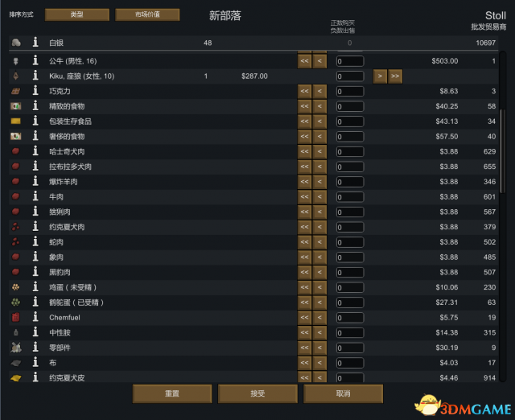The width and height of the screenshot is (515, 420).
Task: Open info icon for Kiku 座狼 row
Action: pyautogui.click(x=35, y=76)
